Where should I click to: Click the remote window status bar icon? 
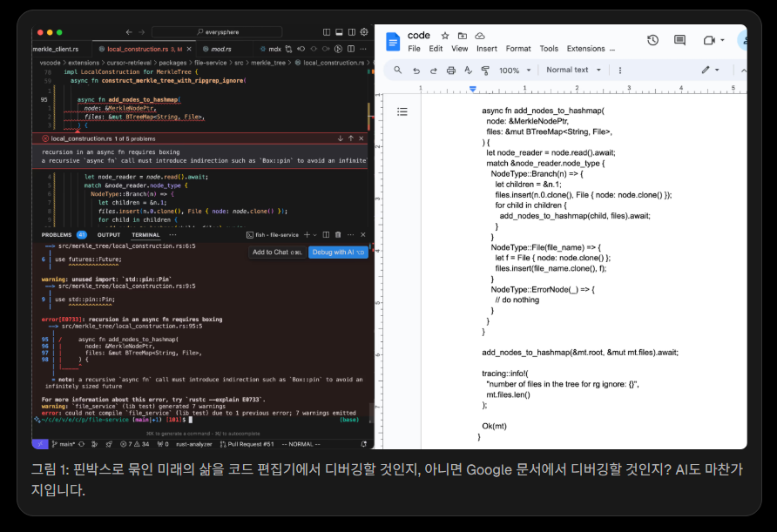40,444
